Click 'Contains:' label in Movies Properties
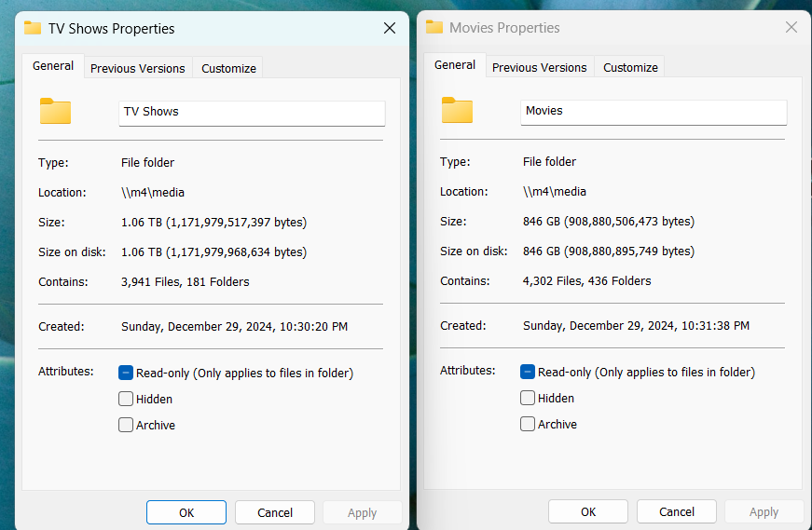This screenshot has width=812, height=530. [x=465, y=280]
